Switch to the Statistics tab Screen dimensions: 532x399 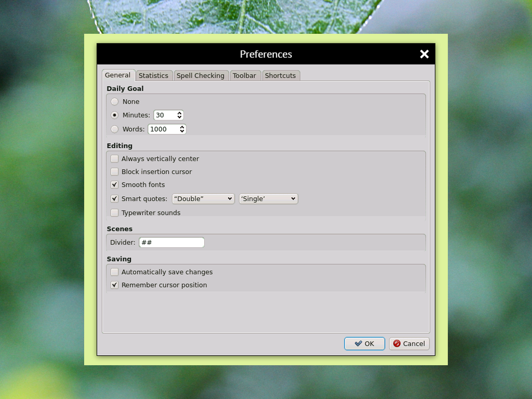[x=153, y=76]
